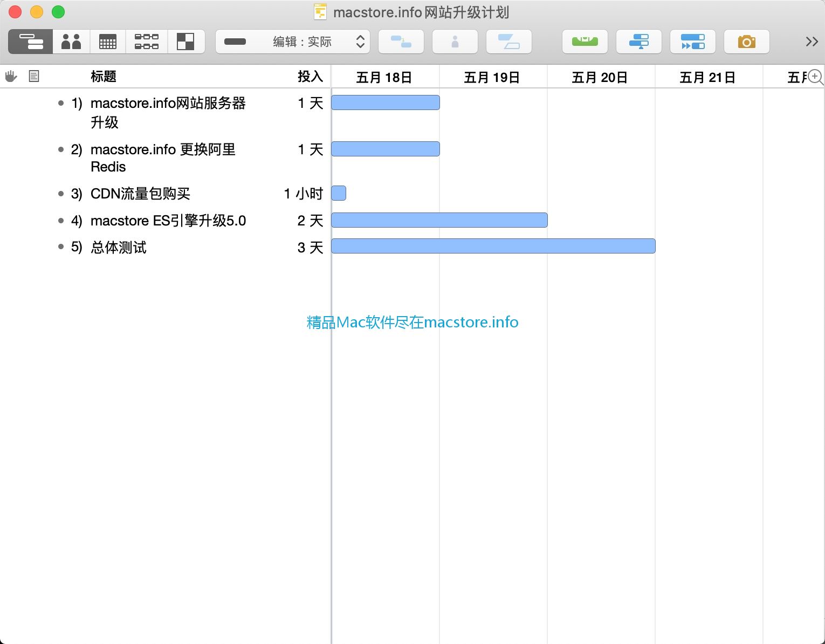The height and width of the screenshot is (644, 825).
Task: Click the 3 天 effort value
Action: coord(311,248)
